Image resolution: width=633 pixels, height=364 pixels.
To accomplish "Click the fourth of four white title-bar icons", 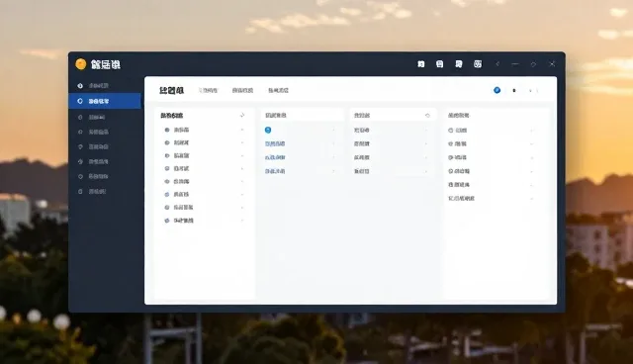I will point(478,64).
